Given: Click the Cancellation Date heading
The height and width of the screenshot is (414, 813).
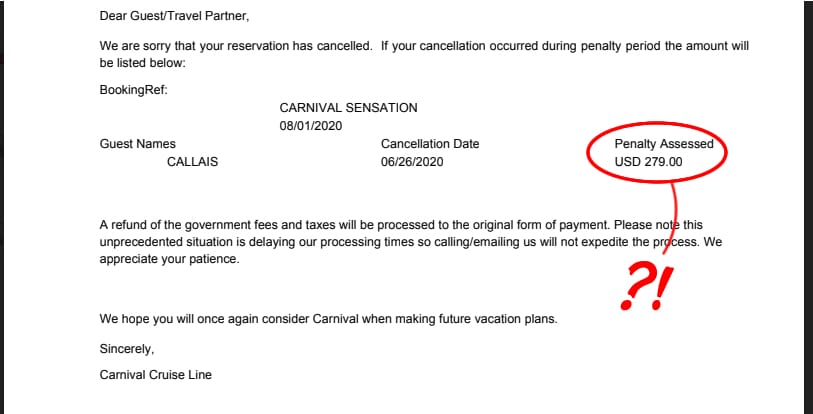Looking at the screenshot, I should coord(430,144).
